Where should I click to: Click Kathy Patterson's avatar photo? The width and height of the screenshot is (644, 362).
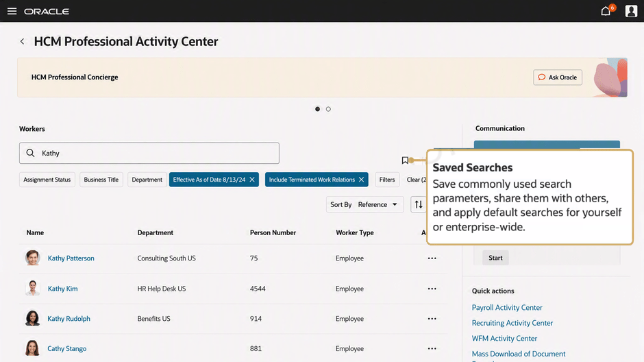[32, 258]
